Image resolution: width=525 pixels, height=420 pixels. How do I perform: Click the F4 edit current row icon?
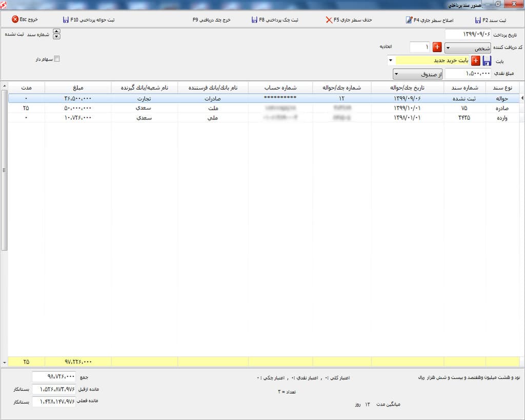[x=409, y=20]
